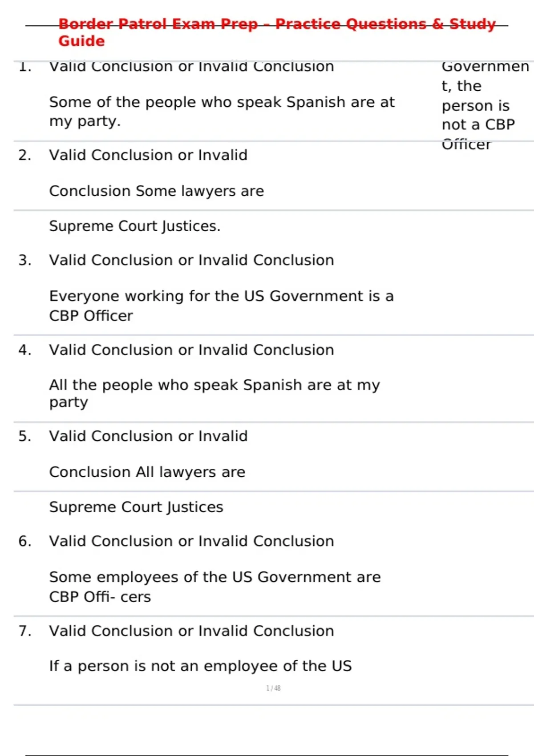Viewport: 534px width, 756px height.
Task: Click the question number 6 label
Action: click(25, 541)
